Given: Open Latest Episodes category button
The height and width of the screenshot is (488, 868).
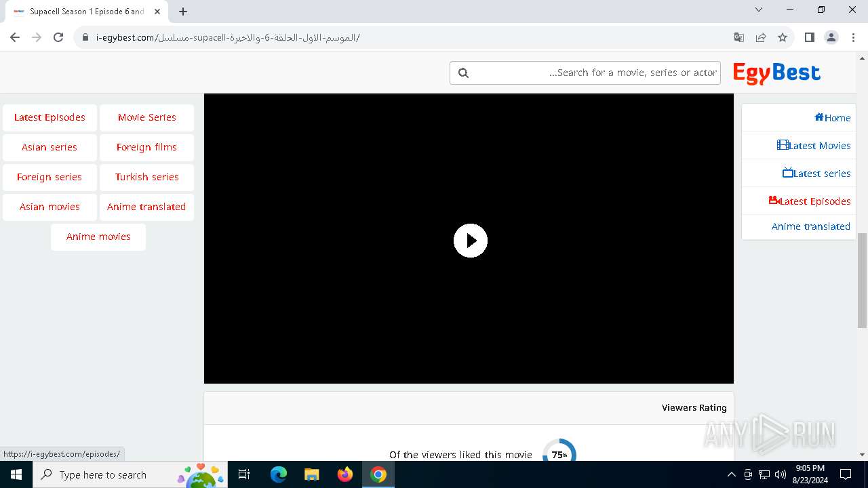Looking at the screenshot, I should pyautogui.click(x=50, y=117).
